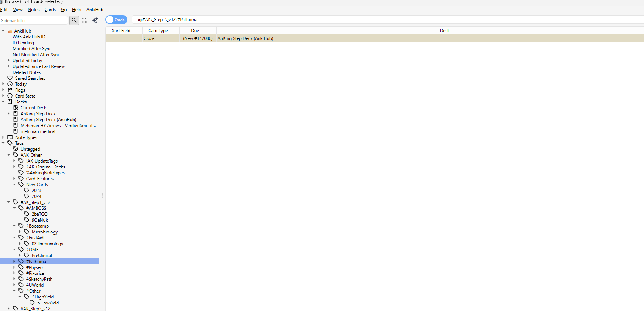Image resolution: width=644 pixels, height=311 pixels.
Task: Expand the #UWorld tag
Action: click(14, 285)
